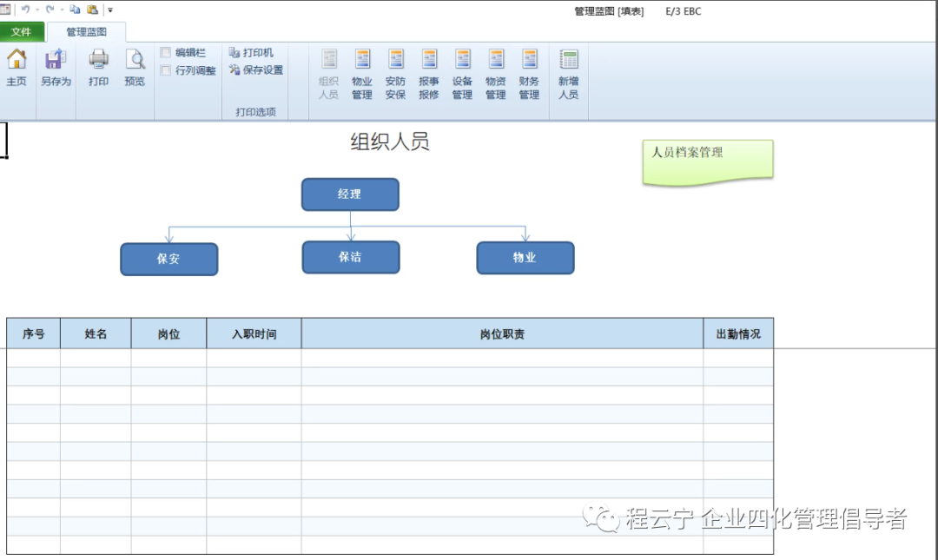Click the 保洁 org chart box
938x560 pixels.
[351, 257]
